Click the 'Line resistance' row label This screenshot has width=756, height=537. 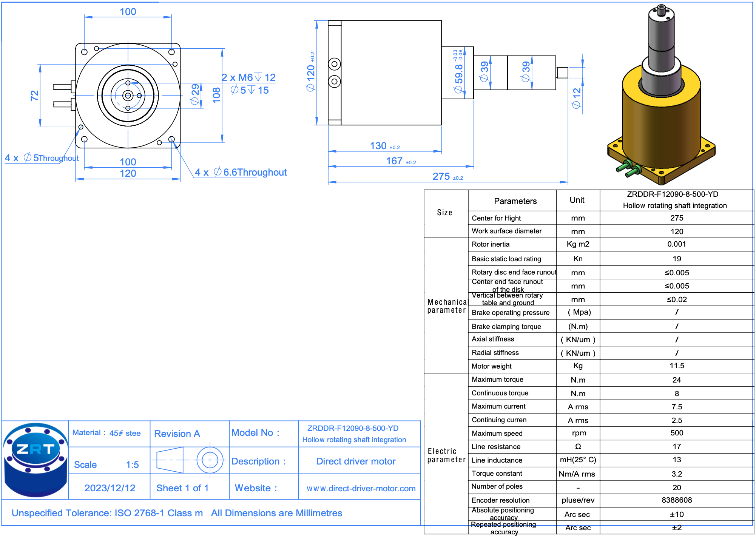tap(496, 447)
